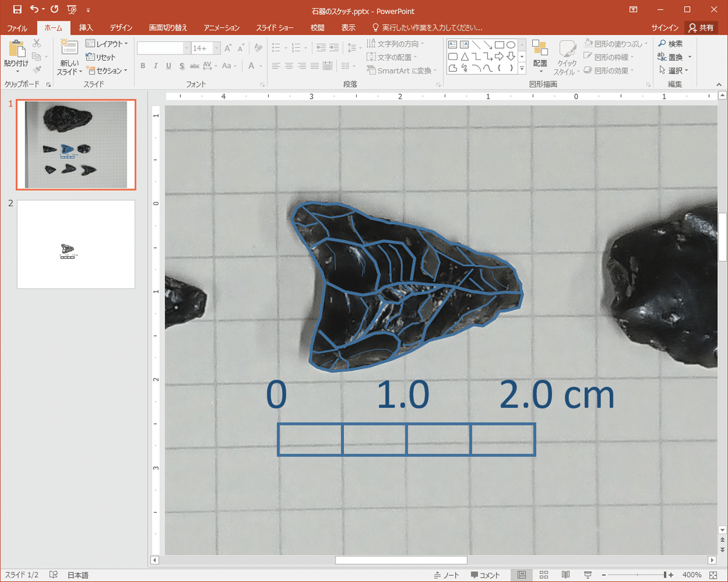Click the Format Painter brush icon
728x582 pixels.
36,70
